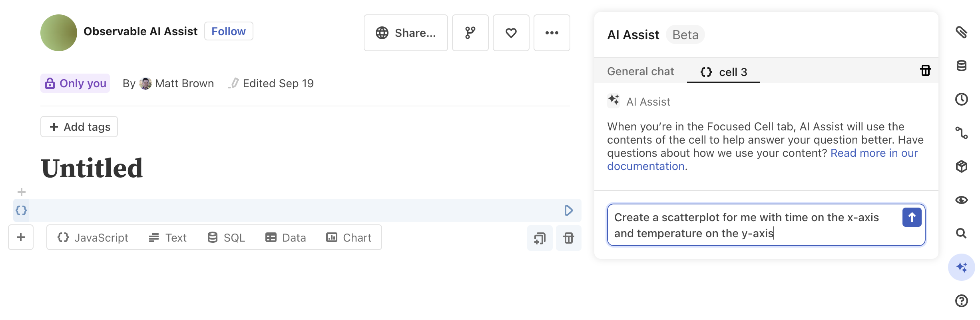Like the notebook with heart icon
The height and width of the screenshot is (320, 980).
511,33
